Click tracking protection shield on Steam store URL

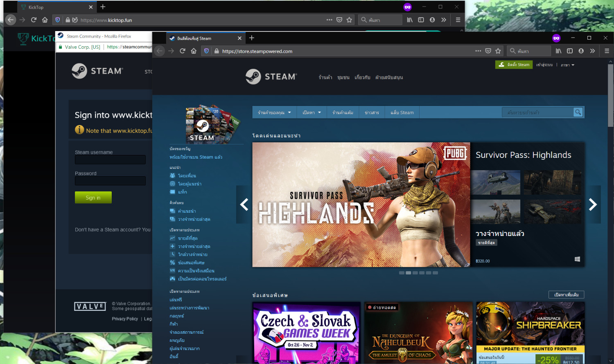(206, 51)
